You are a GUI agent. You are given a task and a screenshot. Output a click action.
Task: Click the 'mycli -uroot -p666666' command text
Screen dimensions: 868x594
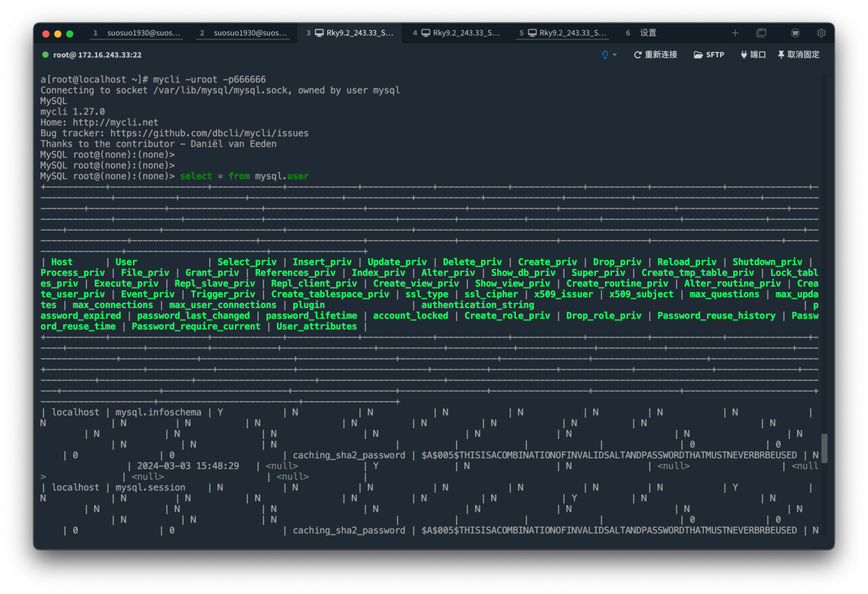(209, 79)
